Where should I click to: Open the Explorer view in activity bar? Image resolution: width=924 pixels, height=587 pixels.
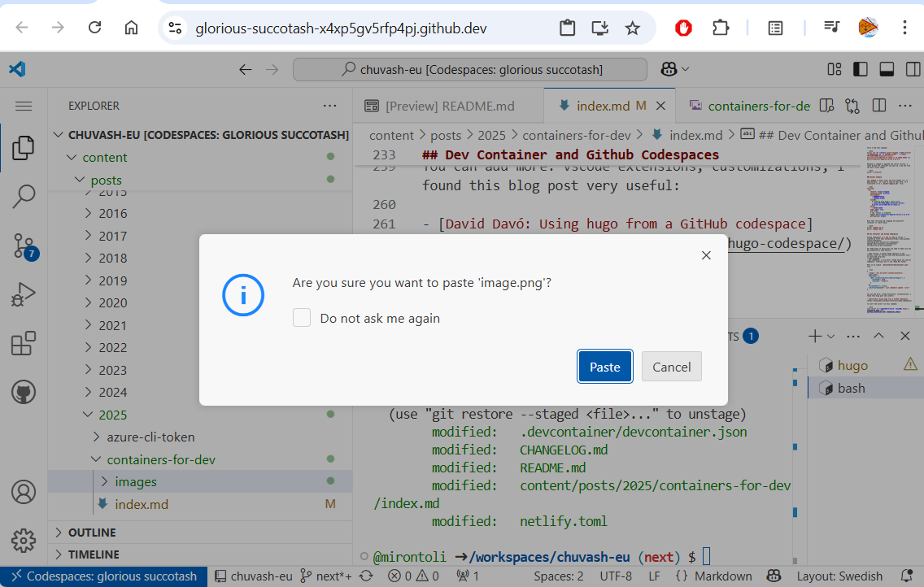point(24,148)
